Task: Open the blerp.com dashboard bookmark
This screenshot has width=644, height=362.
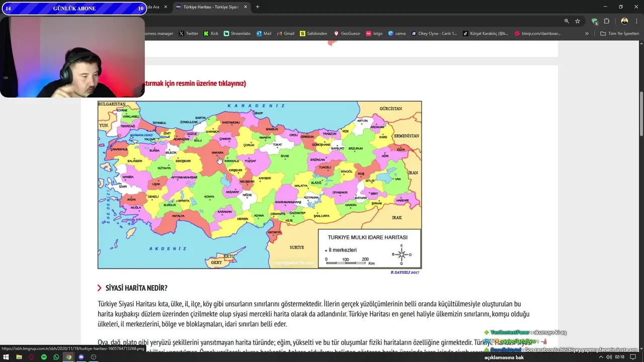Action: click(x=536, y=34)
